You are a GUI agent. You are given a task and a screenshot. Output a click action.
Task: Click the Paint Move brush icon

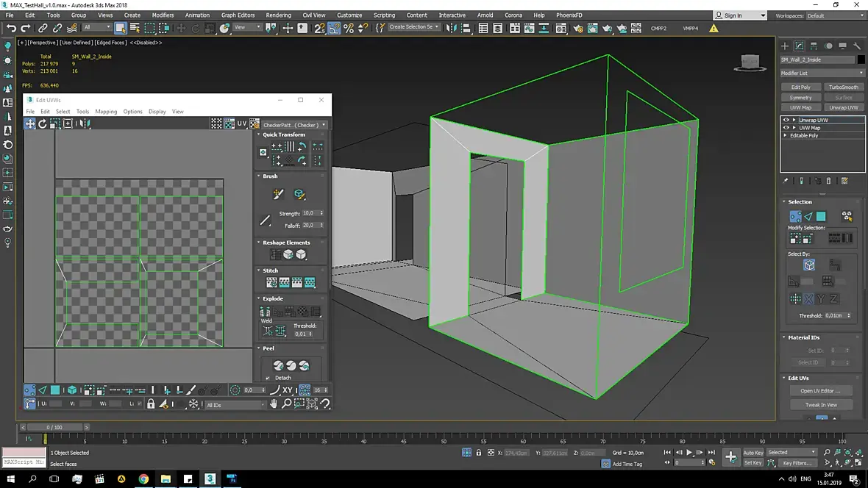click(278, 194)
